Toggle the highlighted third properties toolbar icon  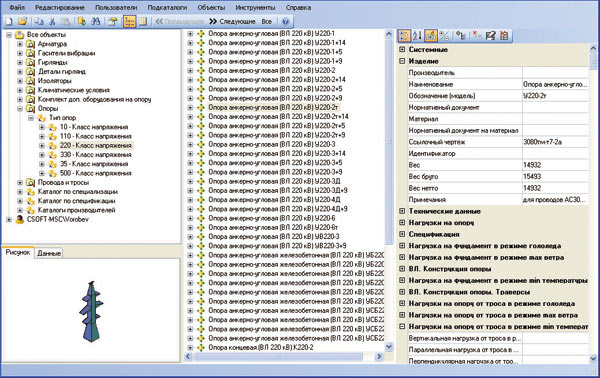coord(430,36)
